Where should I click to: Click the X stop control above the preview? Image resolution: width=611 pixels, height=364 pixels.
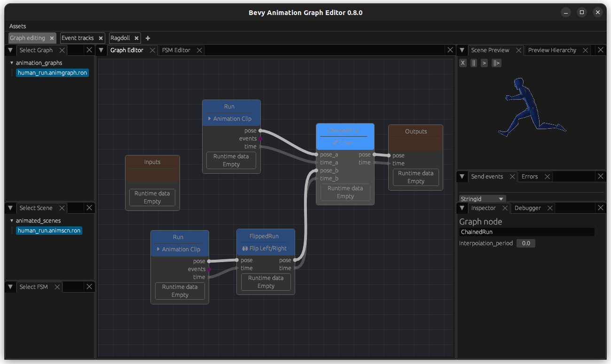click(462, 62)
